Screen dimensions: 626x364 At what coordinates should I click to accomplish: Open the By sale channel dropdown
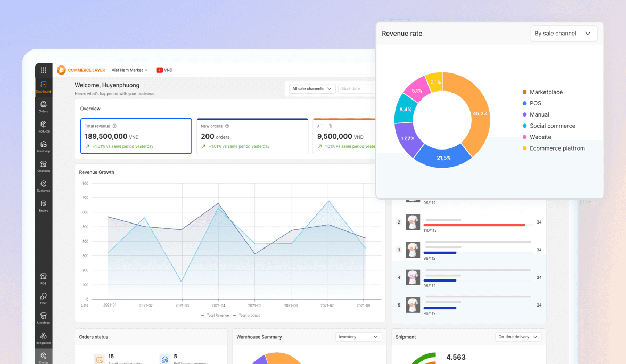[563, 34]
